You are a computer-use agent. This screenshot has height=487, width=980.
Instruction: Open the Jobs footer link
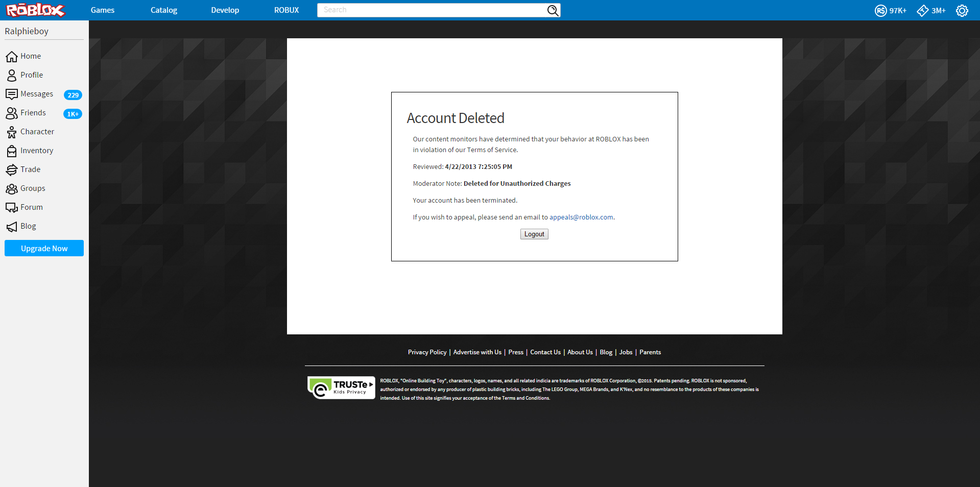[626, 352]
